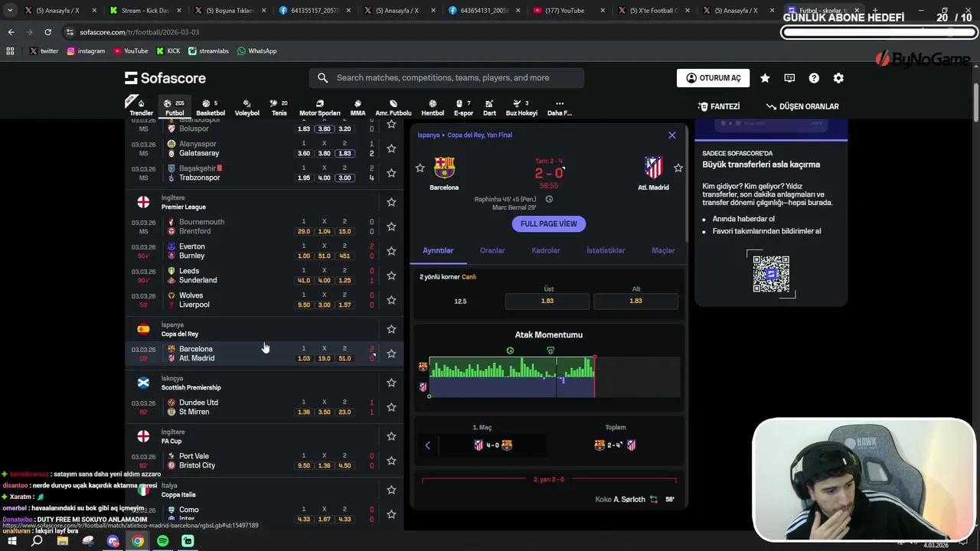This screenshot has width=980, height=551.
Task: Select the Basketbol sport icon
Action: coord(211,107)
